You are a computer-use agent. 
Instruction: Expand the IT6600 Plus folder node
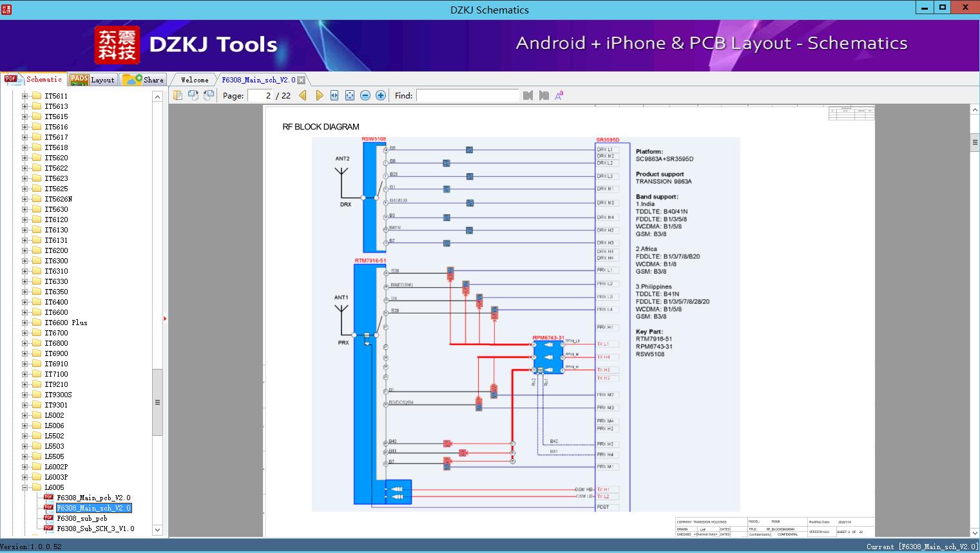(24, 323)
